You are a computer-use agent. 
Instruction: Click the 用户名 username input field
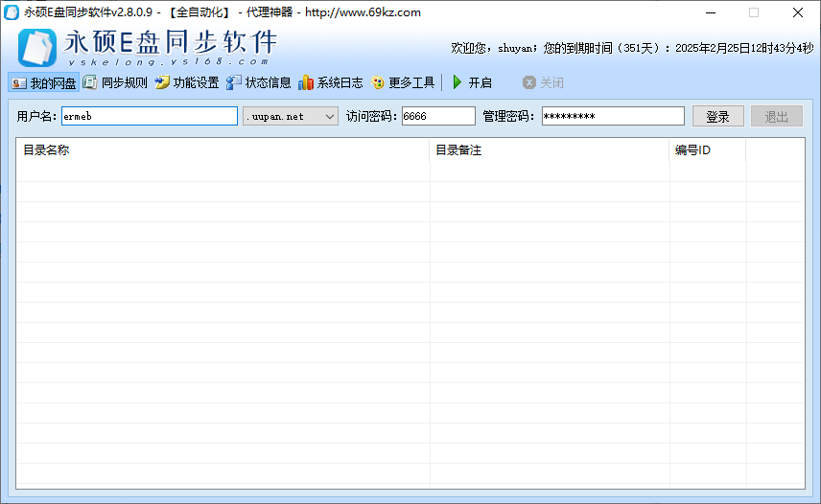click(x=149, y=116)
